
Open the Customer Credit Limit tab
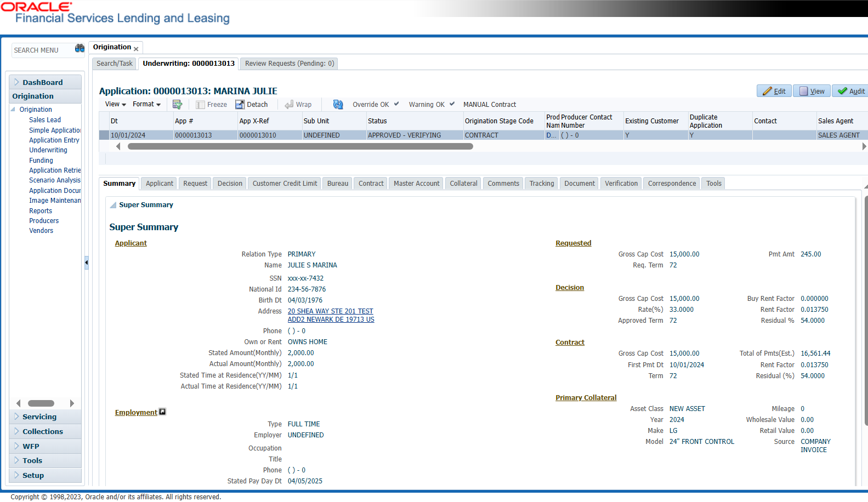(x=285, y=184)
